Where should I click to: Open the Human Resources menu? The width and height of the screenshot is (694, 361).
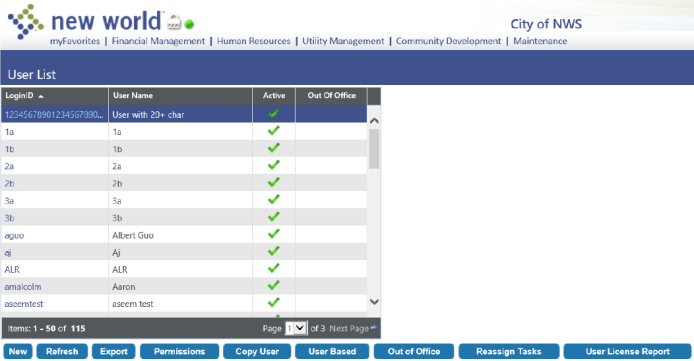254,41
